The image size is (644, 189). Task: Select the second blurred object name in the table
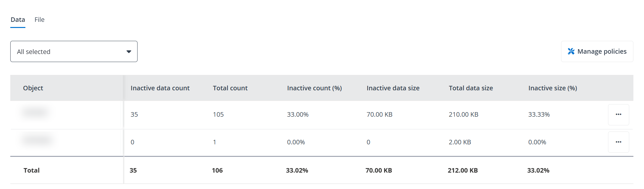37,140
